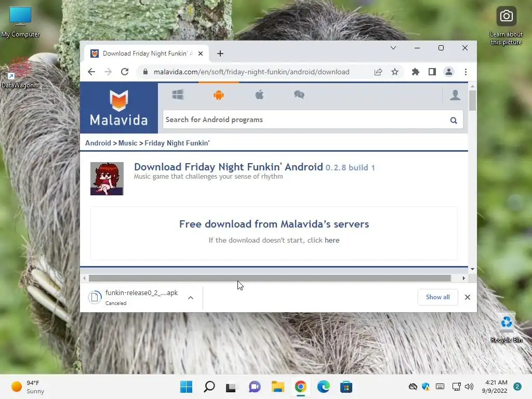This screenshot has width=532, height=399.
Task: Select the Recycle Bin desktop icon
Action: (x=506, y=328)
